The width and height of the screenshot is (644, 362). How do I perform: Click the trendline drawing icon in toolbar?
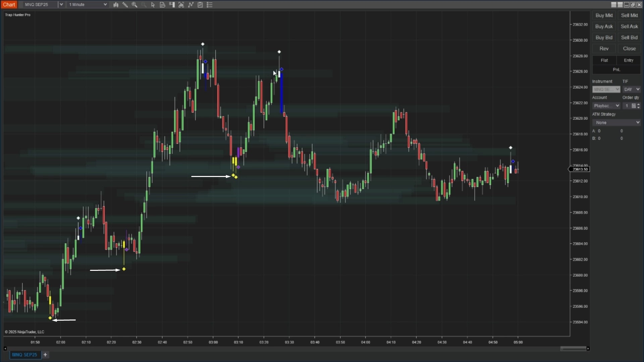coord(191,5)
